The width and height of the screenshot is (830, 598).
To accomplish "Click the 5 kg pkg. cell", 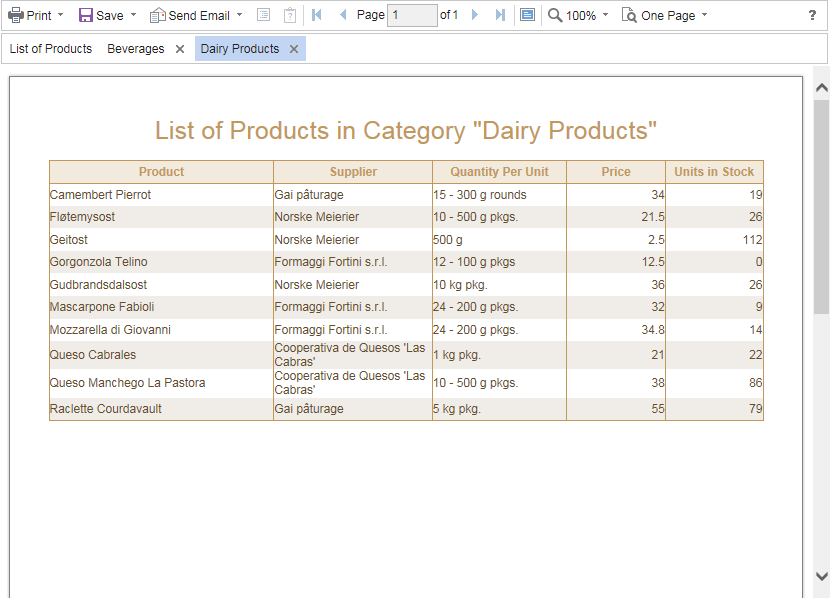I will click(499, 409).
